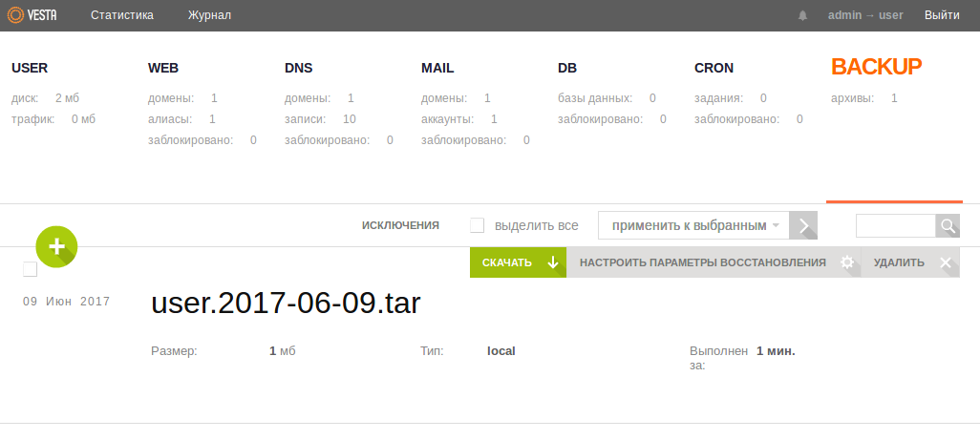980x440 pixels.
Task: Click inside the search input field
Action: point(895,226)
